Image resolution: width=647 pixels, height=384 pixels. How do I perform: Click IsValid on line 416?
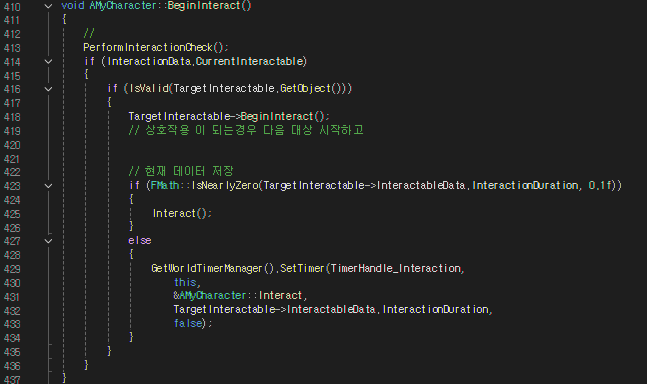coord(149,89)
